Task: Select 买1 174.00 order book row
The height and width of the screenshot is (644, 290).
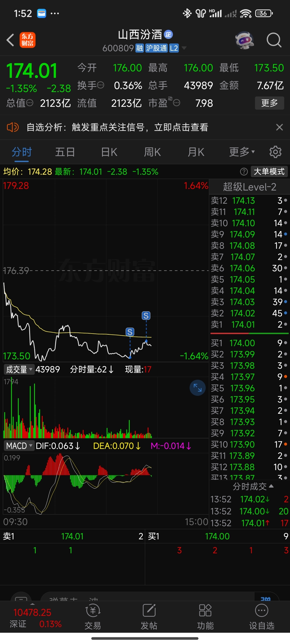Action: pyautogui.click(x=249, y=343)
